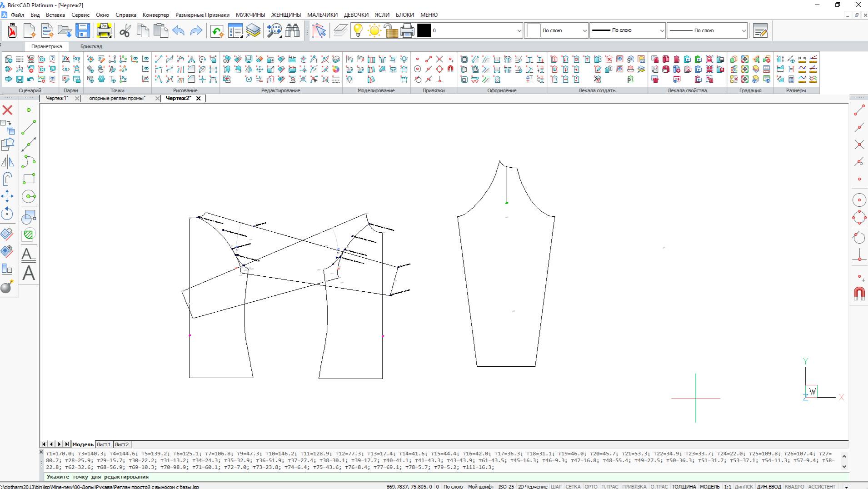Click the black layer color swatch
Image resolution: width=868 pixels, height=489 pixels.
pos(424,30)
